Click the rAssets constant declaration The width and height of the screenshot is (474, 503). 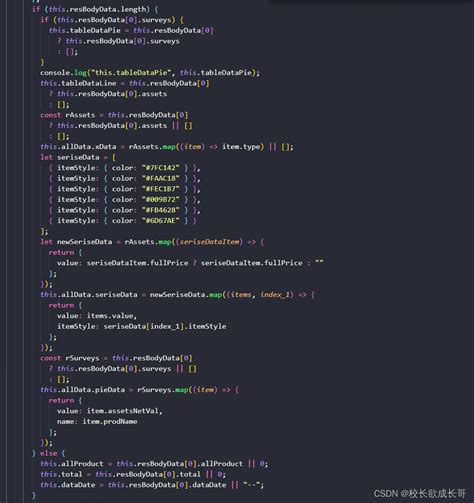(x=80, y=115)
